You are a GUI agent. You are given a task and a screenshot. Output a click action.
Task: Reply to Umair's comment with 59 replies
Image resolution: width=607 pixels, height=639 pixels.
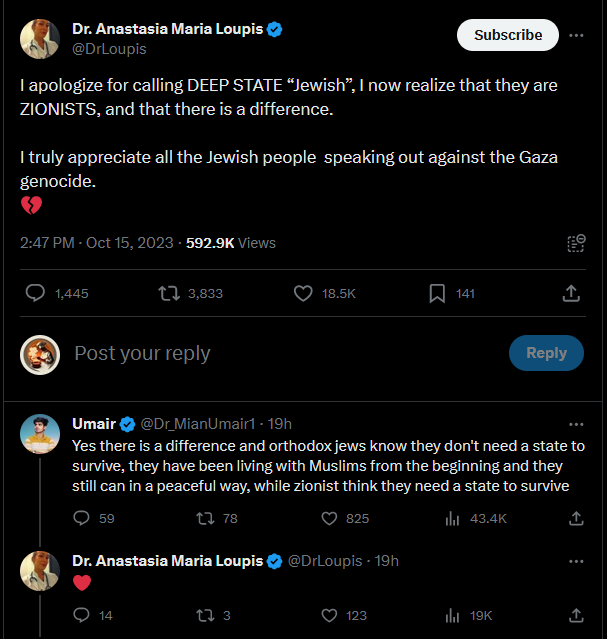(81, 518)
